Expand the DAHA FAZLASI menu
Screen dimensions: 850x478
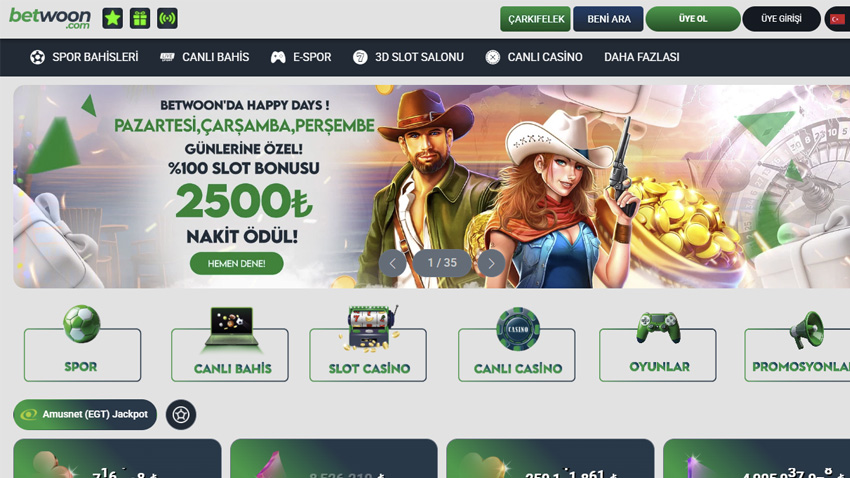click(642, 57)
